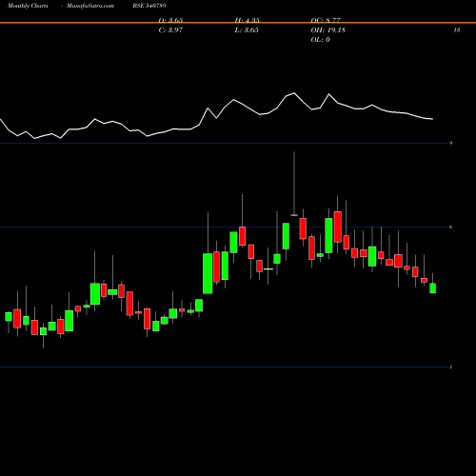
Task: Click the price axis label 9
Action: click(450, 143)
